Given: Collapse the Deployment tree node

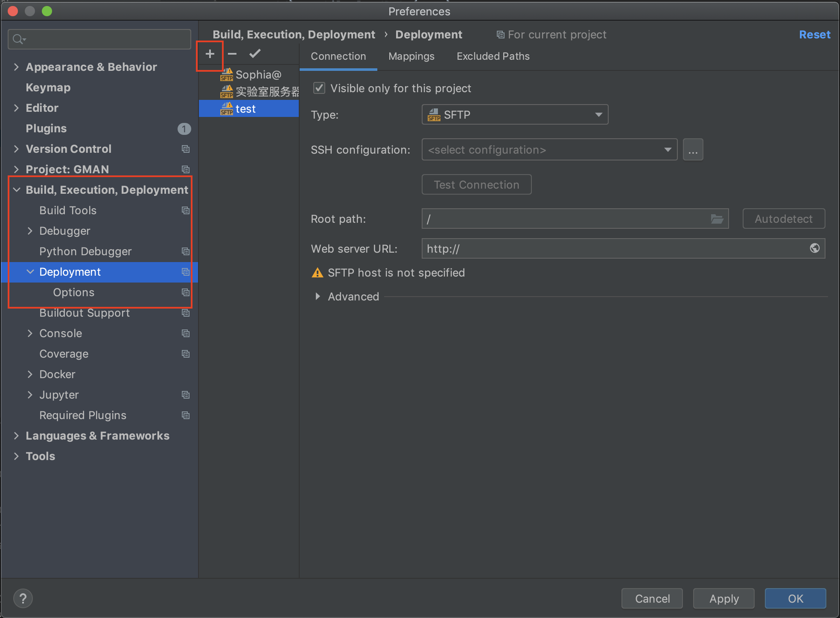Looking at the screenshot, I should 30,272.
